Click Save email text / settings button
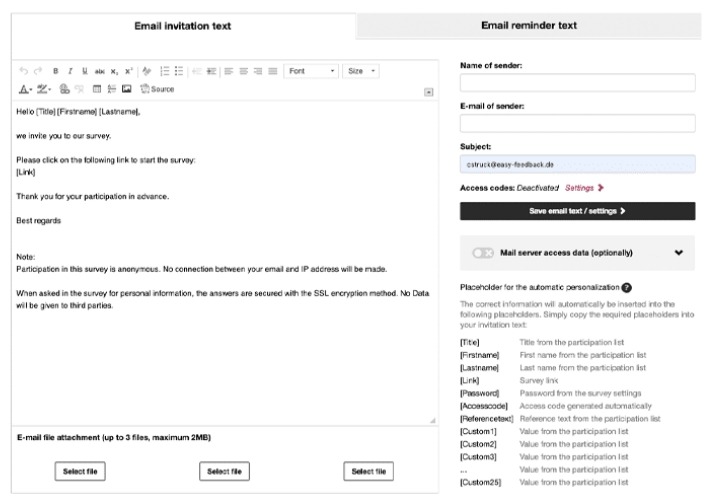The image size is (720, 500). click(577, 211)
